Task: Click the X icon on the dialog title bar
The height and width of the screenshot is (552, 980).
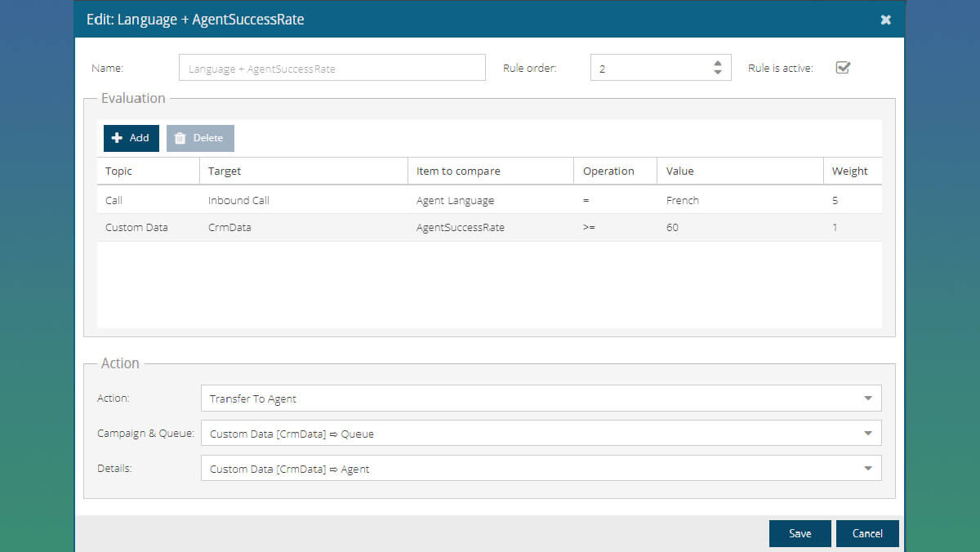Action: pyautogui.click(x=885, y=19)
